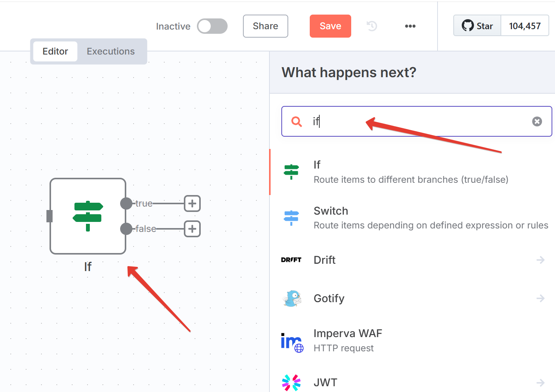Toggle the Inactive workflow switch

click(212, 26)
